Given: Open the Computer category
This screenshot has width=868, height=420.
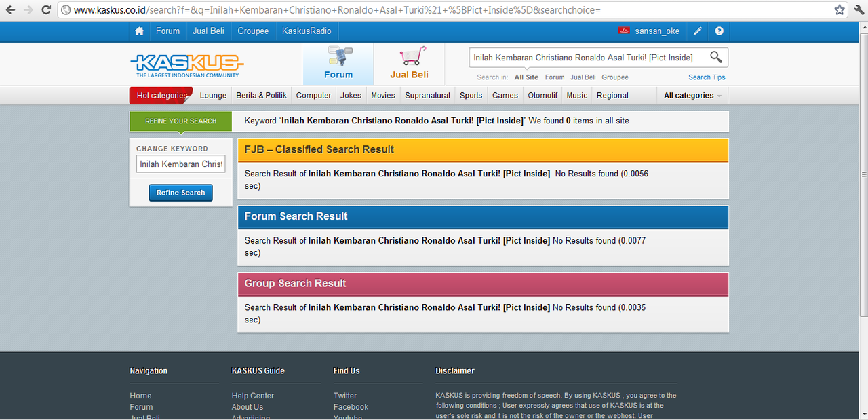Looking at the screenshot, I should click(313, 96).
